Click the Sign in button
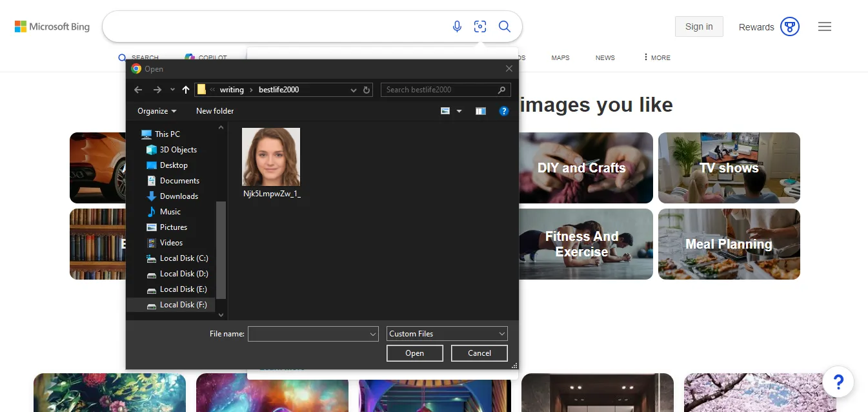 click(699, 26)
